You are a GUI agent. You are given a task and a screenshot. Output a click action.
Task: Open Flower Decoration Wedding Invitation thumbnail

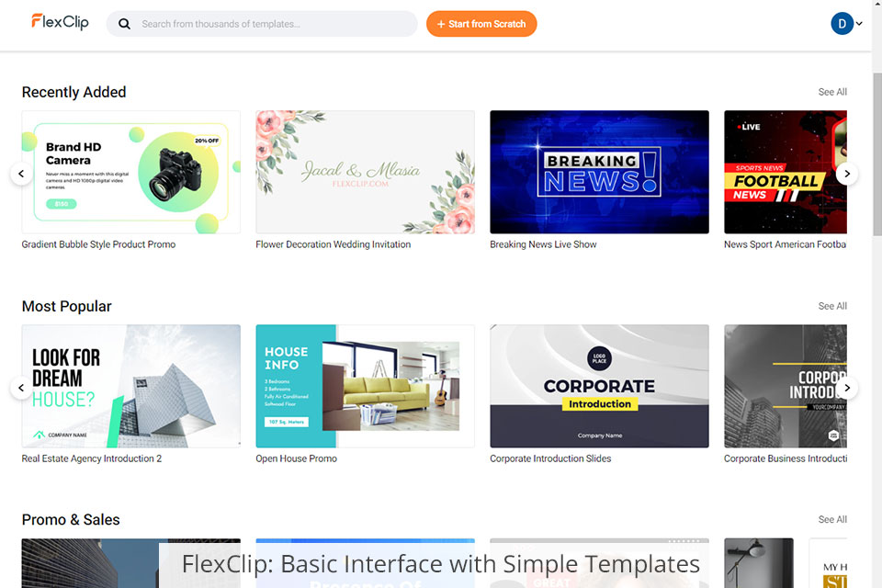[x=365, y=172]
